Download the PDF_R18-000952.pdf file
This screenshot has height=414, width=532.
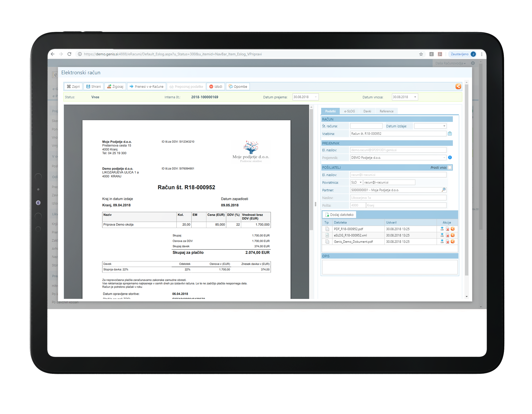442,229
